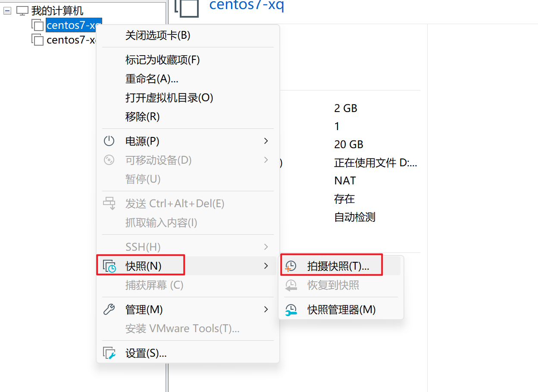The width and height of the screenshot is (538, 392).
Task: Open 快照管理器(M) submenu entry
Action: click(x=341, y=309)
